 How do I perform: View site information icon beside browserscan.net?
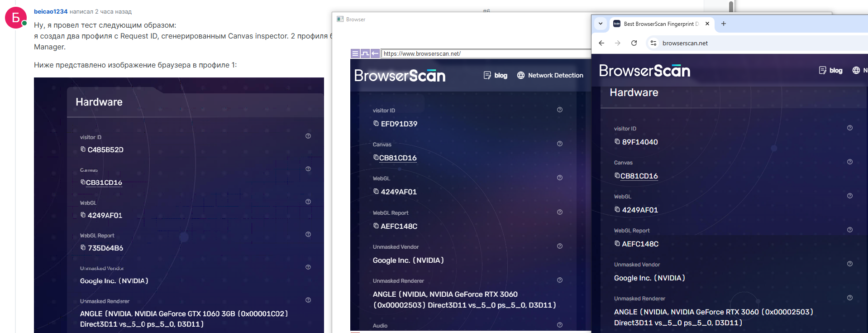pos(653,43)
